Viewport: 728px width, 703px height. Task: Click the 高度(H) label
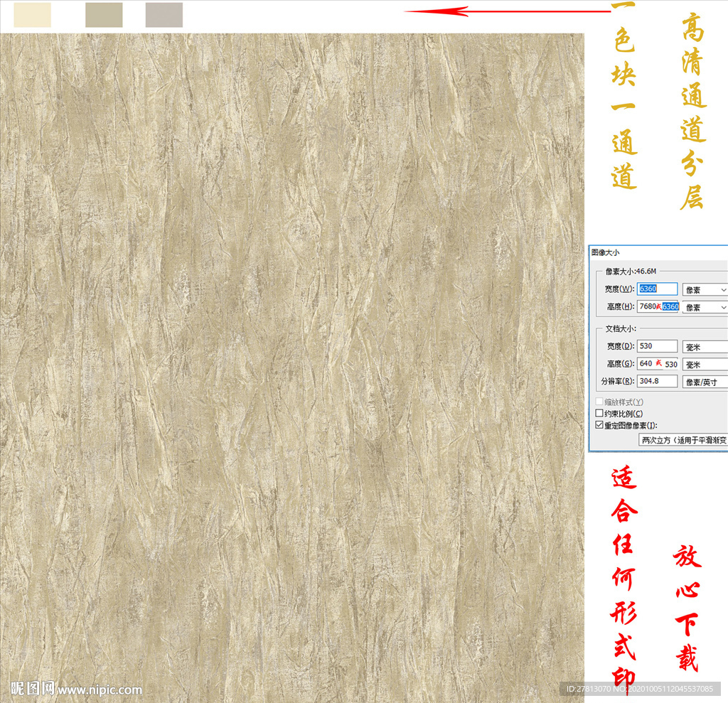coord(621,306)
